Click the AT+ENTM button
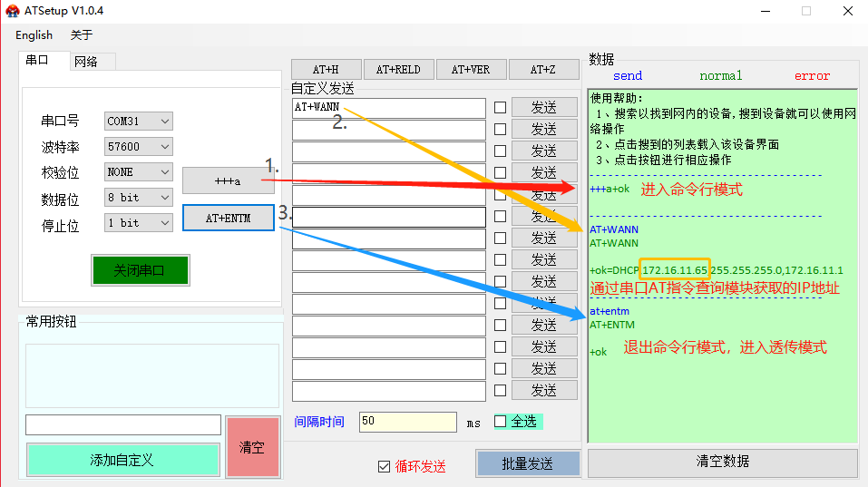 [228, 218]
